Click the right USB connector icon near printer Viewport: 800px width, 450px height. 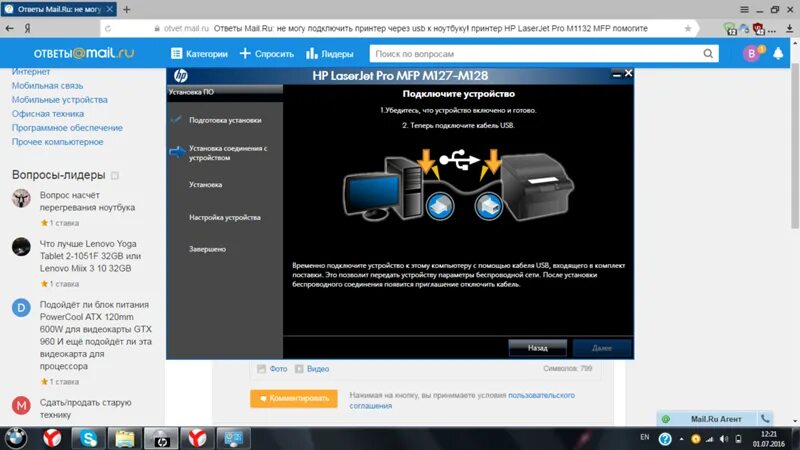[488, 206]
